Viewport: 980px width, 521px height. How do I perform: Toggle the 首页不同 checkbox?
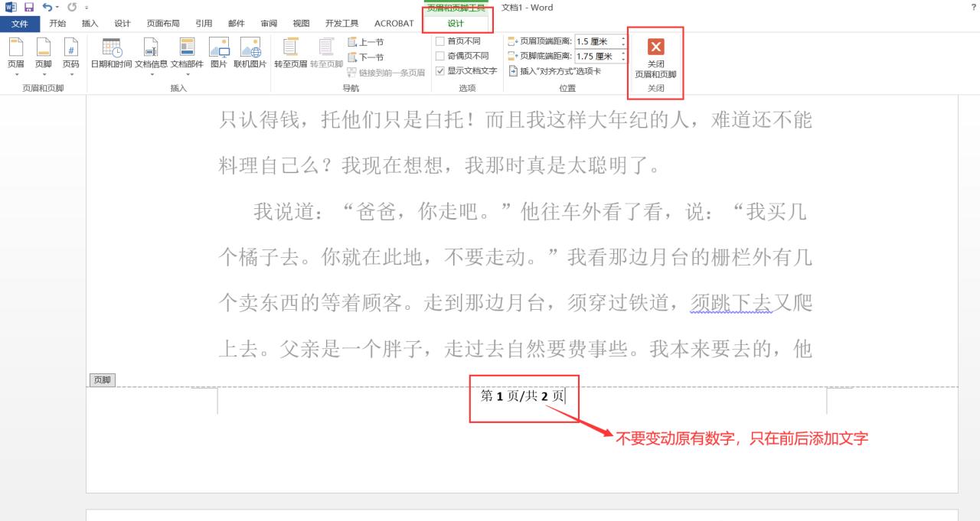(440, 41)
